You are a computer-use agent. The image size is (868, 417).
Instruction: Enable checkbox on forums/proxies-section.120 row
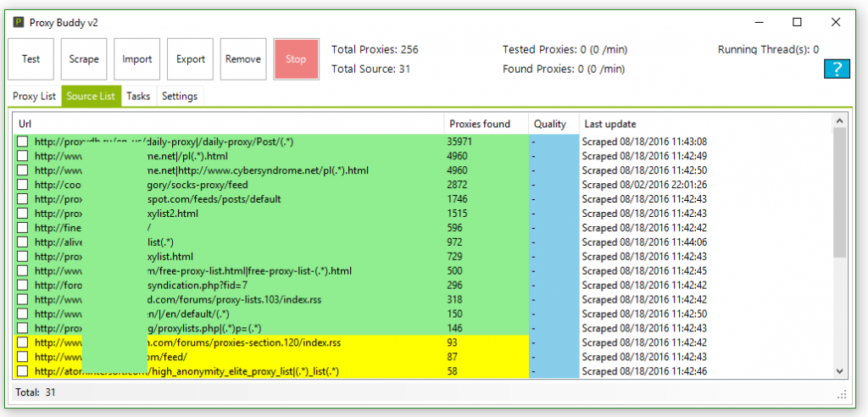coord(23,343)
